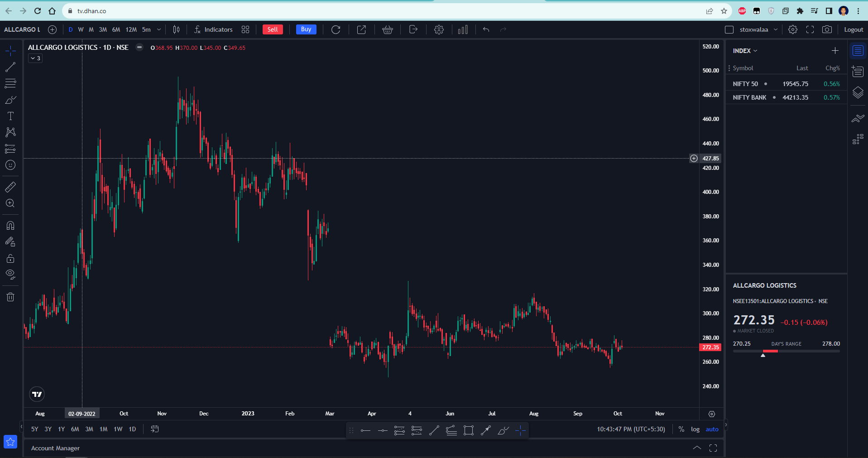This screenshot has width=868, height=458.
Task: Bookmark this page with star icon
Action: pyautogui.click(x=724, y=11)
